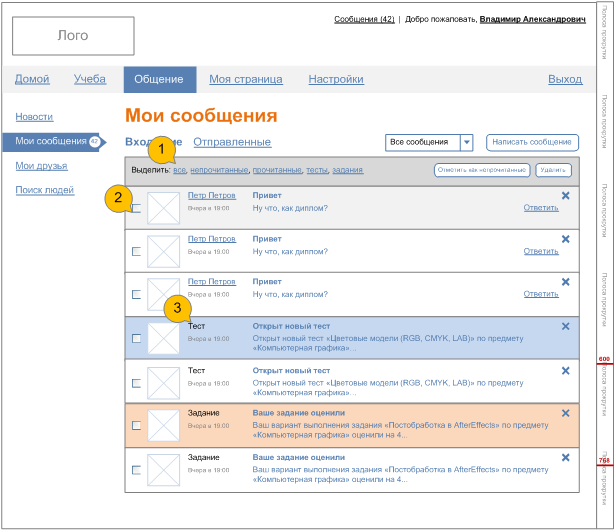This screenshot has height=530, width=616.
Task: Click 'Ответить' on the first message
Action: [x=541, y=208]
